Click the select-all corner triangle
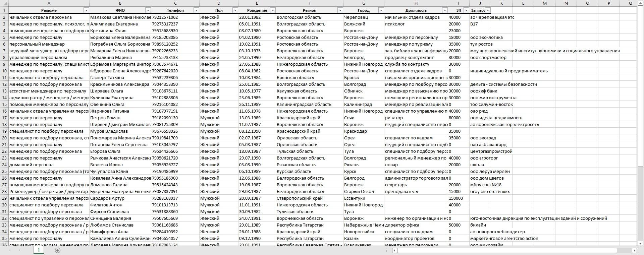Screen dimensions: 644x255 tap(4, 3)
